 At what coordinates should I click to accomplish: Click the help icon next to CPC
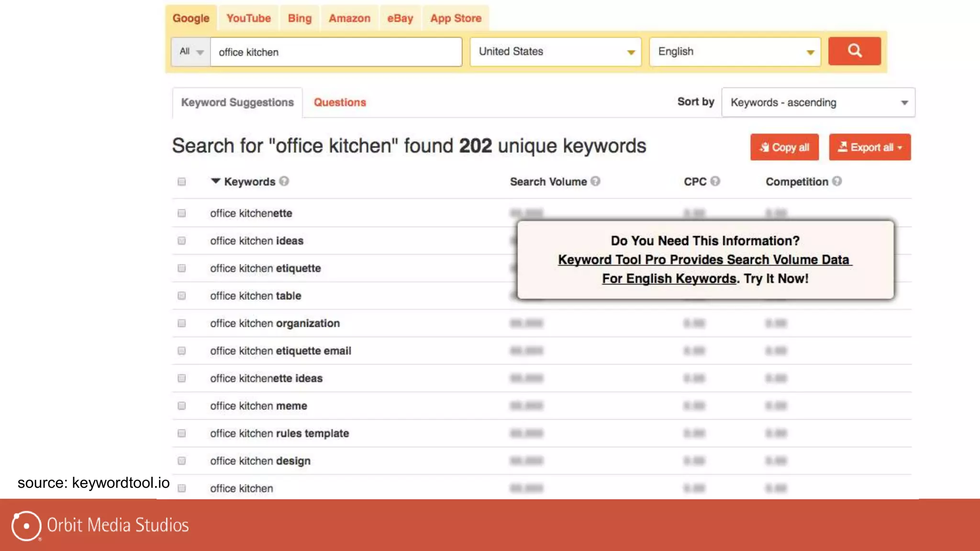715,181
